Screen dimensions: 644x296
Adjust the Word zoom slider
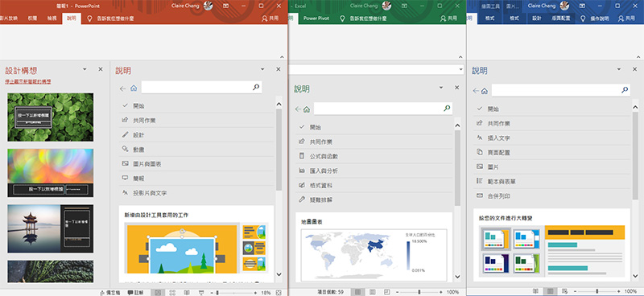coord(598,291)
